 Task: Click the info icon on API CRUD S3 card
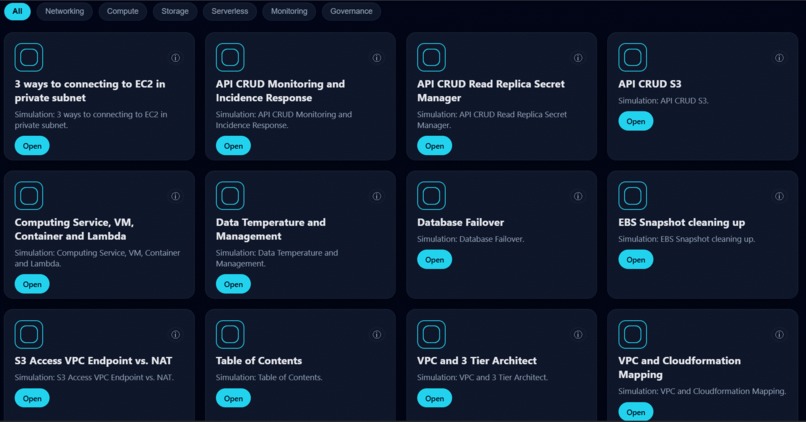point(779,58)
